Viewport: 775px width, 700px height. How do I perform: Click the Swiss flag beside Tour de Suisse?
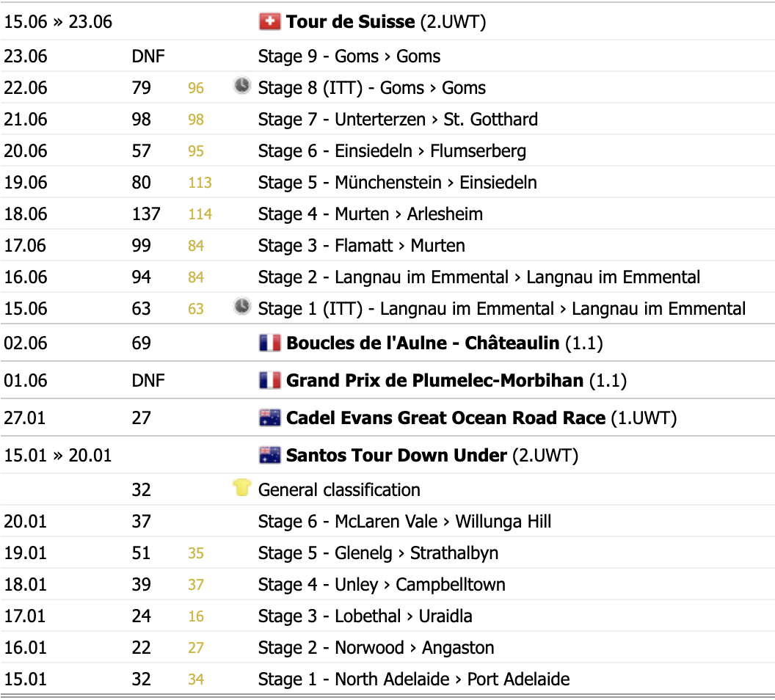coord(270,22)
